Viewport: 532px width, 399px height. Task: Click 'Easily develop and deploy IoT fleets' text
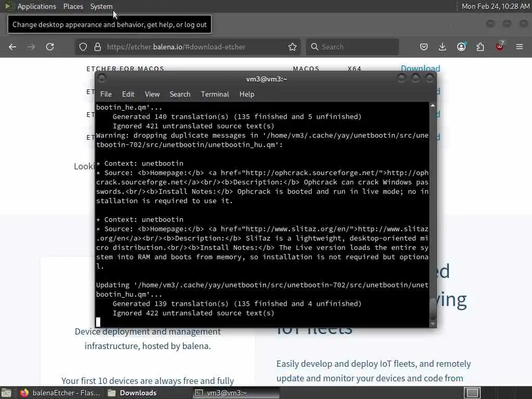click(x=346, y=364)
